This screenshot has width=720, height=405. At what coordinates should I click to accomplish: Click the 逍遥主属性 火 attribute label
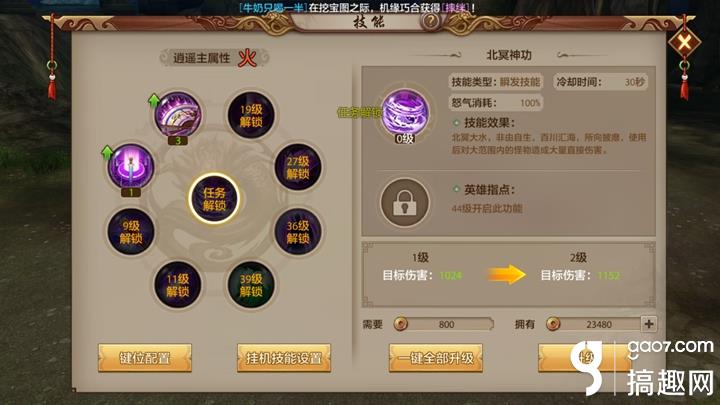214,58
